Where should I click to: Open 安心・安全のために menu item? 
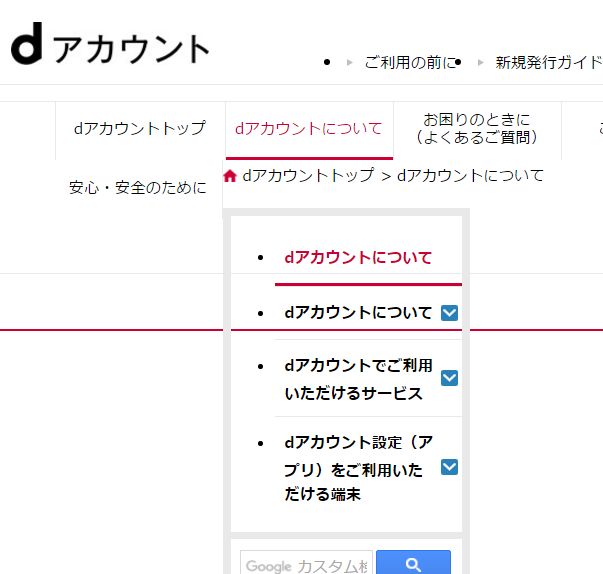[138, 188]
